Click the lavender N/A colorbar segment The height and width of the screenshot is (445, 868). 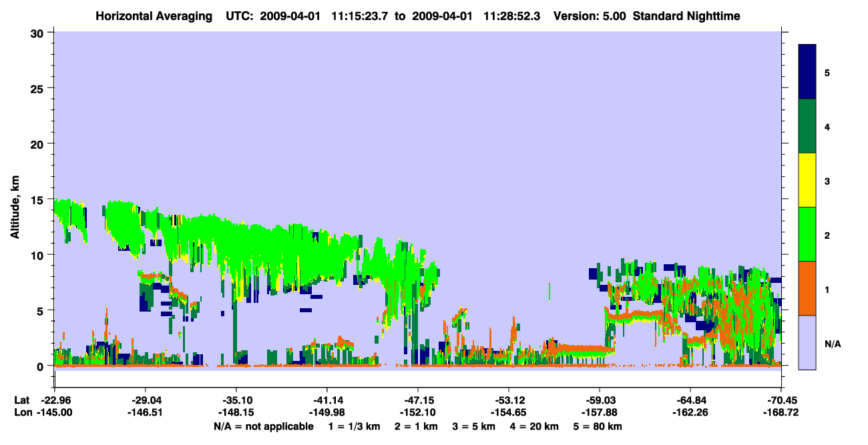(807, 342)
